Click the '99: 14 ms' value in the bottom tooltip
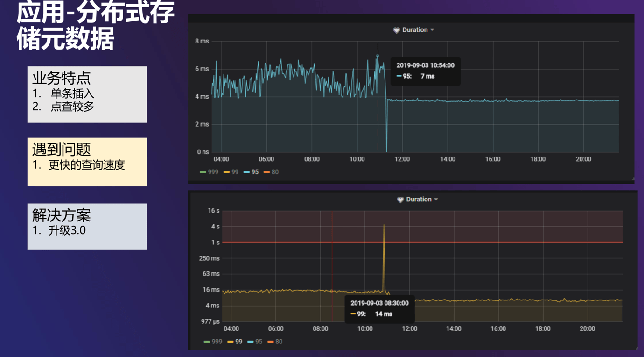This screenshot has height=357, width=644. point(371,314)
